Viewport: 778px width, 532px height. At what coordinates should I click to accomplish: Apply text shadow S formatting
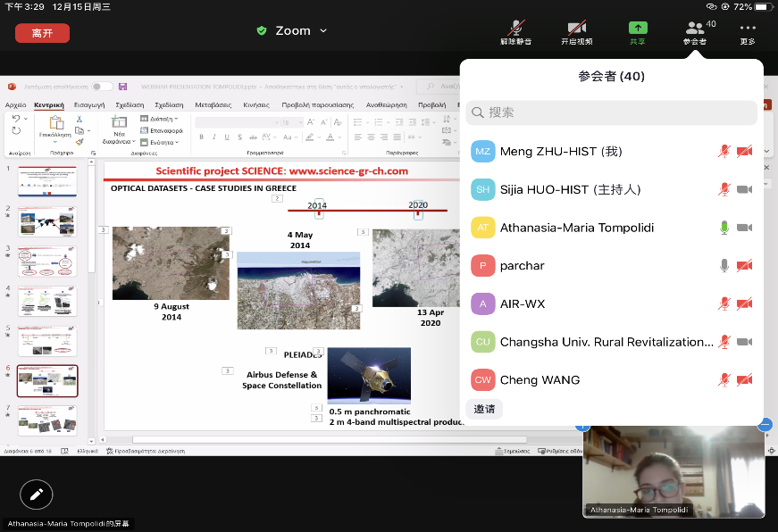239,137
